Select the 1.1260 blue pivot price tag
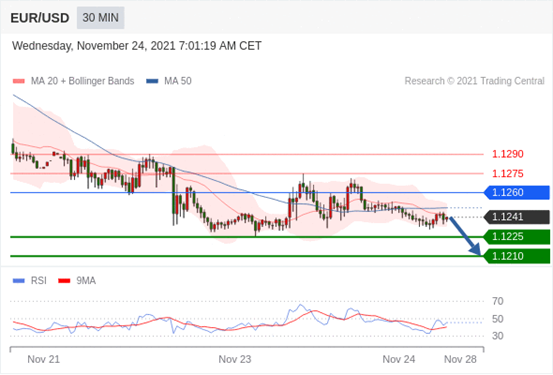 516,193
